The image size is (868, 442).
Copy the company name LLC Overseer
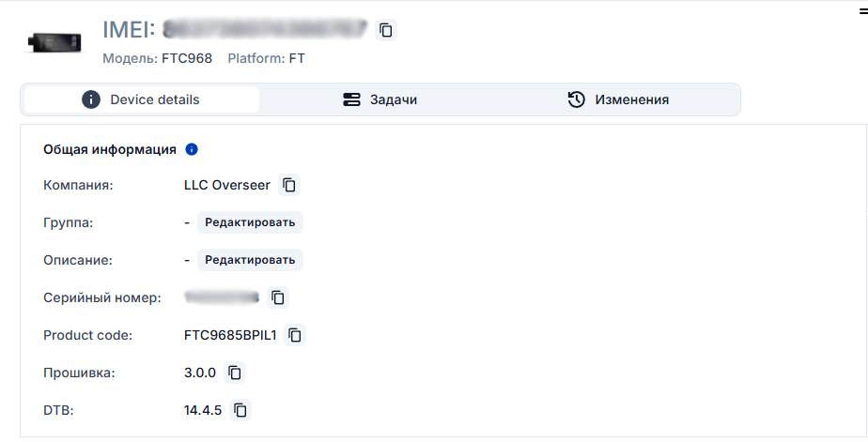pyautogui.click(x=290, y=185)
